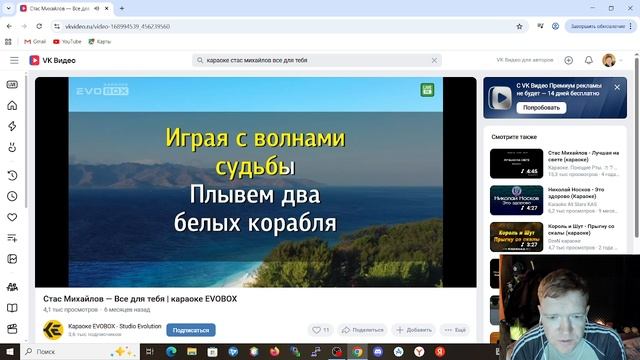Image resolution: width=640 pixels, height=360 pixels.
Task: Like the video with the heart button
Action: [x=321, y=330]
